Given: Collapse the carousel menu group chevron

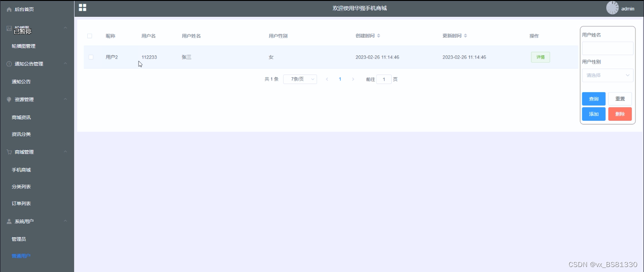Looking at the screenshot, I should (65, 28).
